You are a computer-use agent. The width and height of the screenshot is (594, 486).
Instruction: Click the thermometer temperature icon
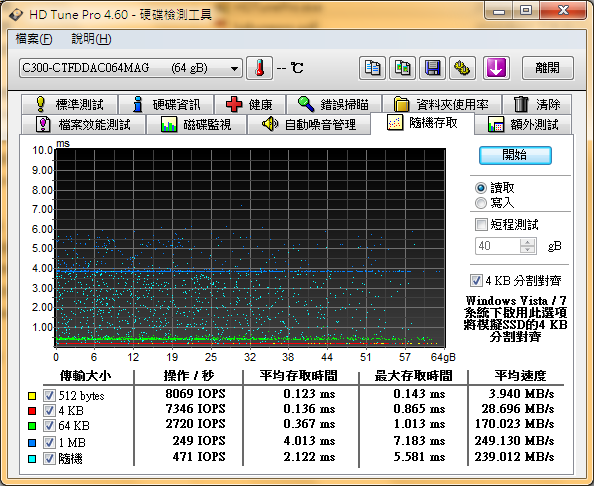259,68
